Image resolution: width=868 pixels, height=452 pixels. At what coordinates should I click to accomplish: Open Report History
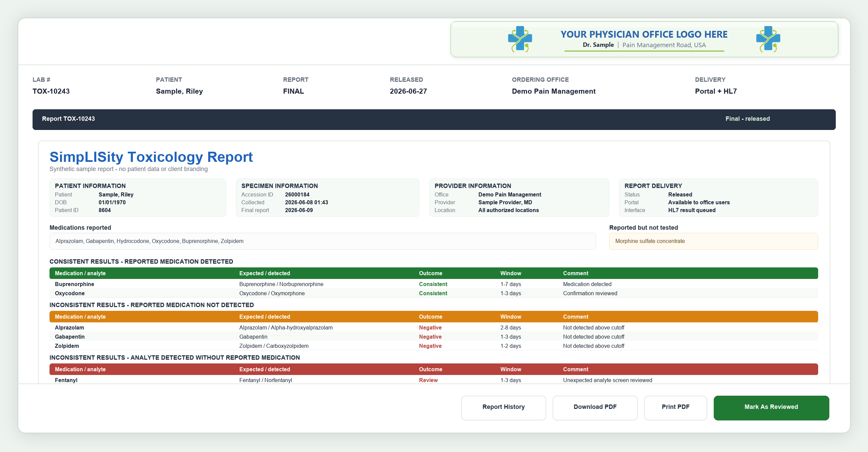tap(504, 408)
